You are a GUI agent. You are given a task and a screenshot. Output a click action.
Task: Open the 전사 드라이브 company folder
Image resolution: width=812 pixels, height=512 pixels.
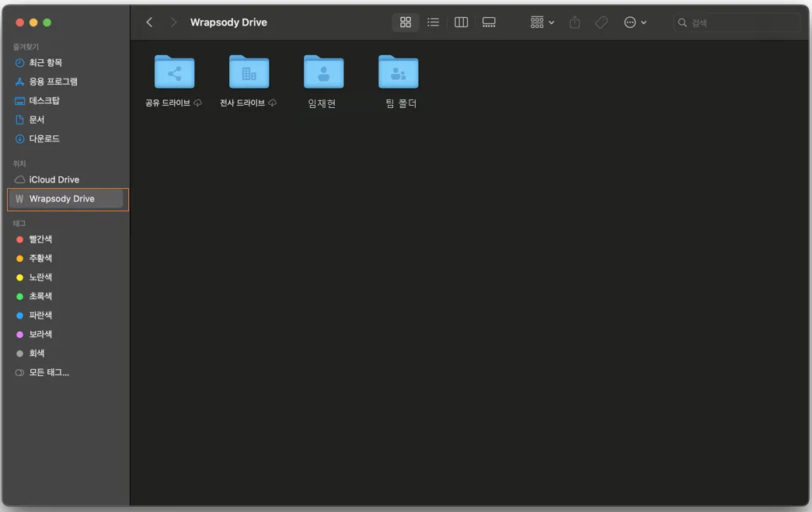coord(249,72)
